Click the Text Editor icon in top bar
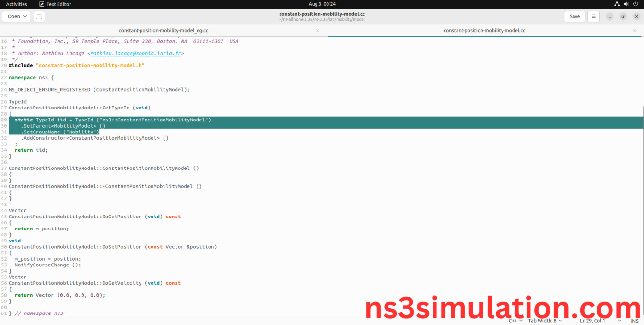This screenshot has height=325, width=644. tap(41, 4)
